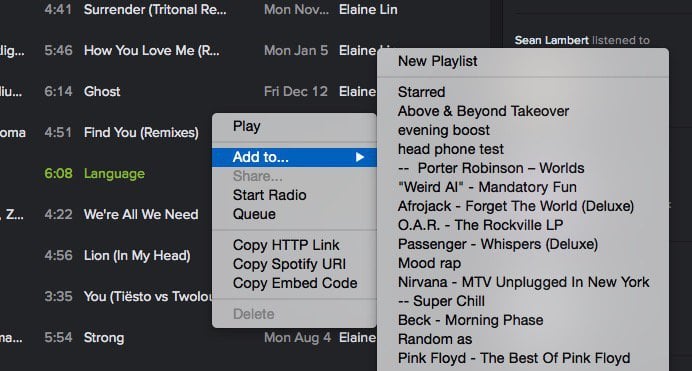Image resolution: width=692 pixels, height=371 pixels.
Task: Click the 4:41 duration of Surrender
Action: tap(58, 9)
